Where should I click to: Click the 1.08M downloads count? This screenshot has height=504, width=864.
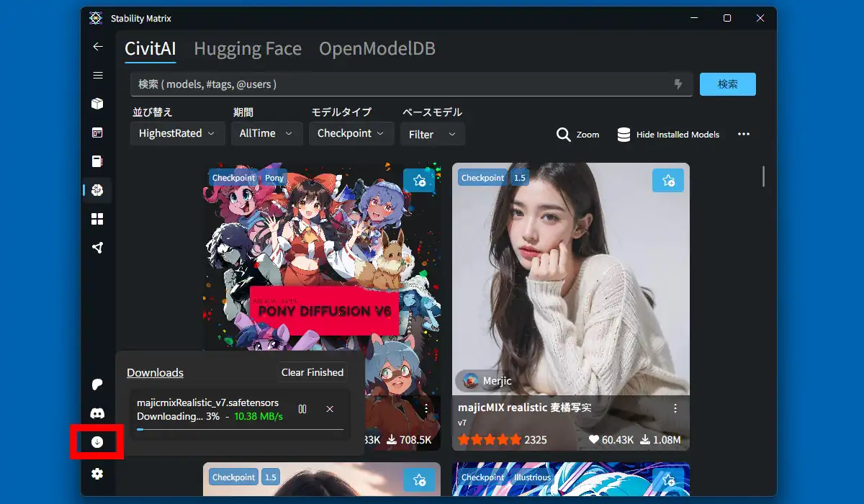pos(660,439)
